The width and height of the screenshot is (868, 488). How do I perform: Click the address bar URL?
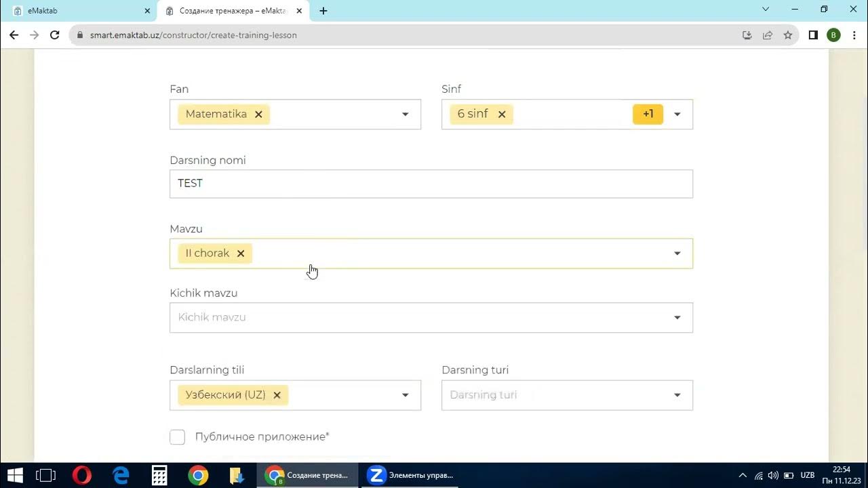point(193,35)
